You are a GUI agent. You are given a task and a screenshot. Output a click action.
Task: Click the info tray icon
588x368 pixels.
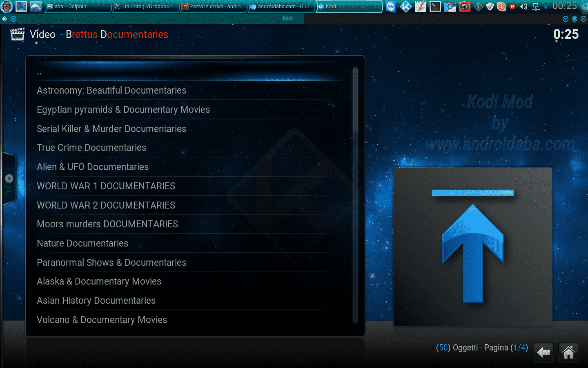(x=479, y=7)
